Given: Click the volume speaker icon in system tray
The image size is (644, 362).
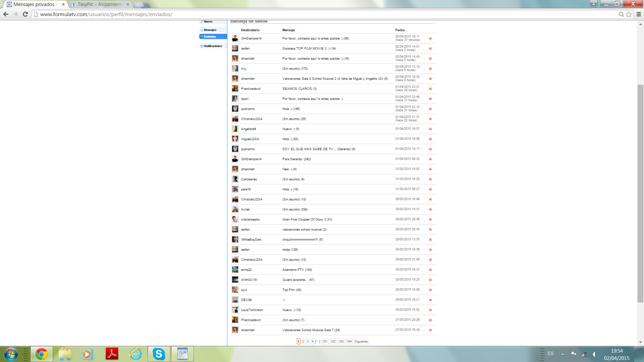Looking at the screenshot, I should (594, 354).
